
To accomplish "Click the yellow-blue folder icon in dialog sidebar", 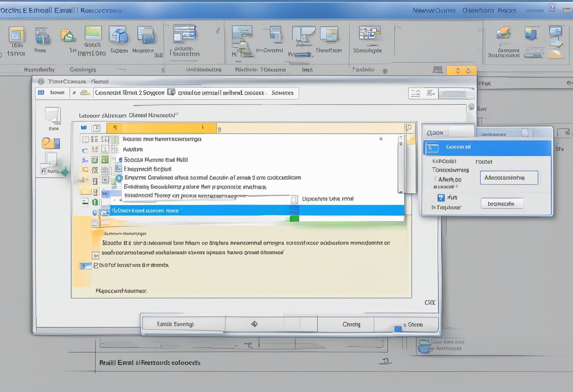I will (x=50, y=143).
